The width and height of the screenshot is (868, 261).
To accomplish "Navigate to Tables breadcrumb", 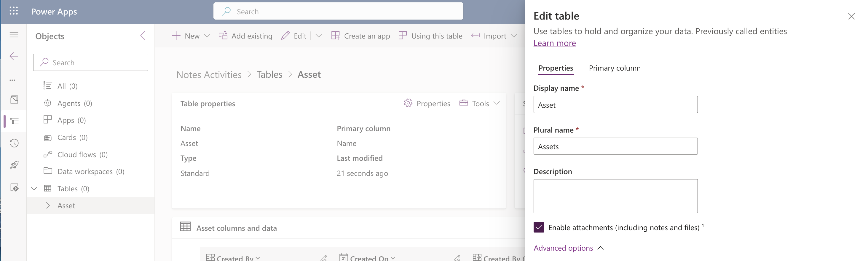I will [x=269, y=74].
